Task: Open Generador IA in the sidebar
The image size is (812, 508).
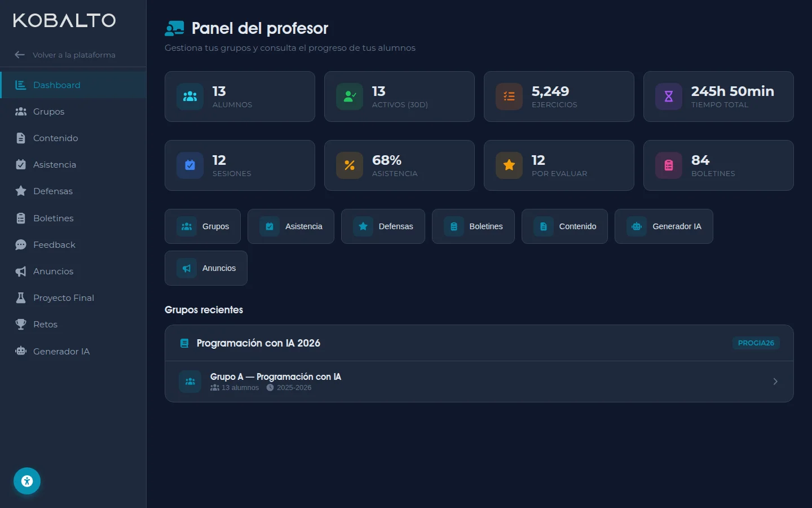Action: 73,352
